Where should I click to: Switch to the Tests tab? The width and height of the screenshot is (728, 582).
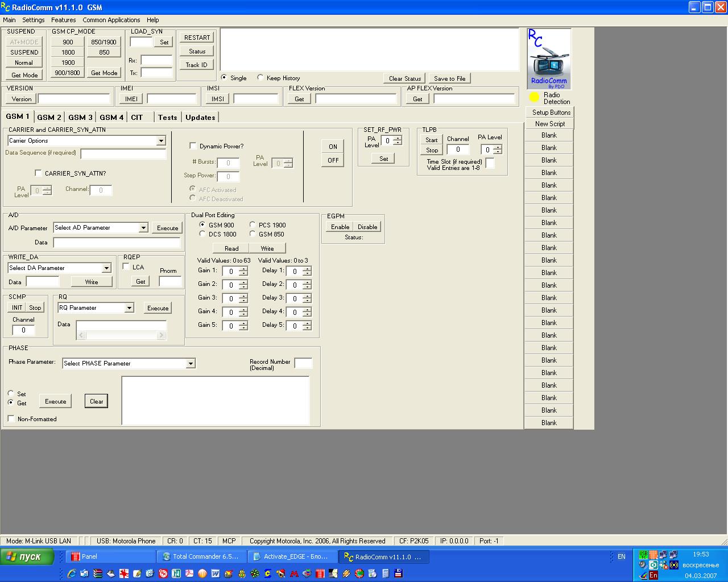167,117
